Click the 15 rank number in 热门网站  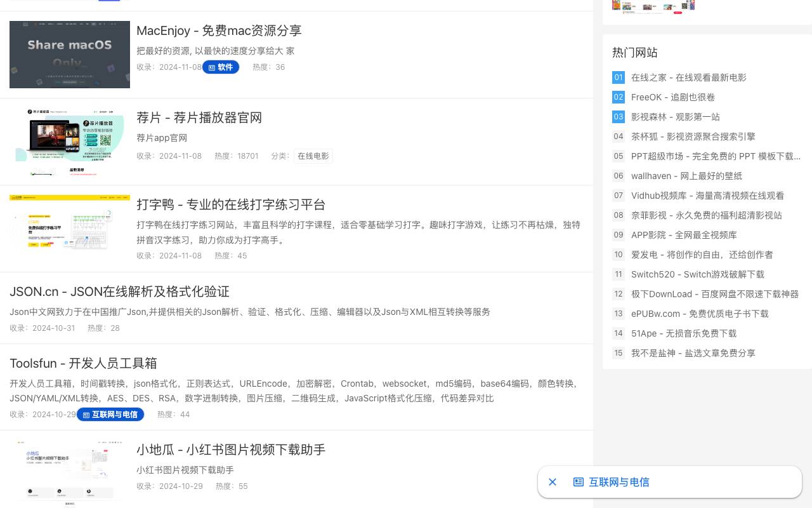coord(619,353)
